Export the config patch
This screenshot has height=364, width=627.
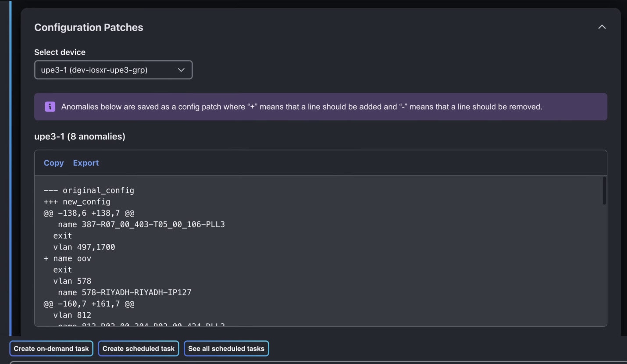86,163
